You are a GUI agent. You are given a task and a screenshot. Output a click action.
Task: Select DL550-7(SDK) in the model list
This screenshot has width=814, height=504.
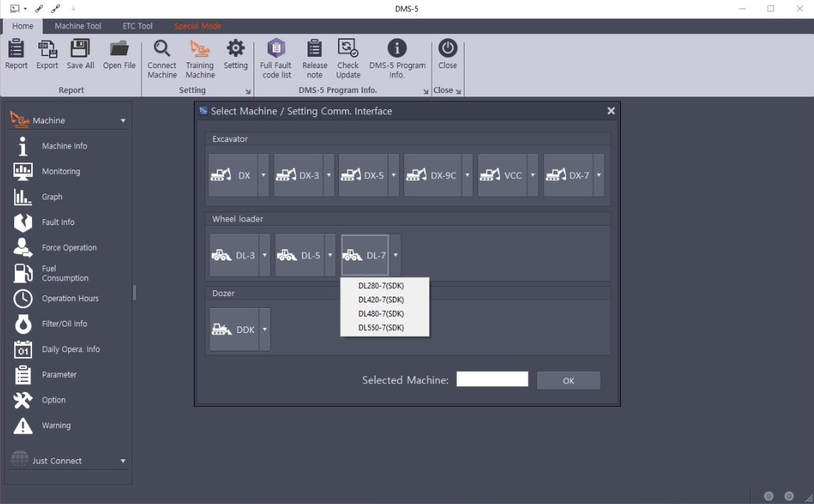[381, 328]
